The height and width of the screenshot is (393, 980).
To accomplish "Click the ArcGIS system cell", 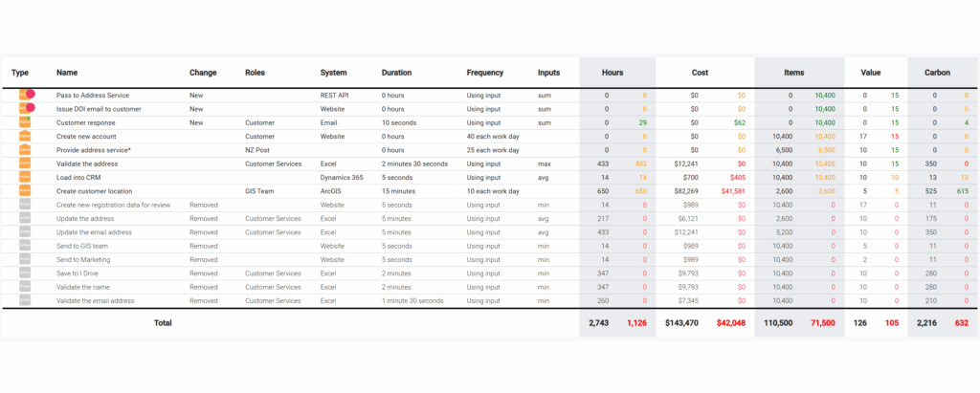I will 331,191.
